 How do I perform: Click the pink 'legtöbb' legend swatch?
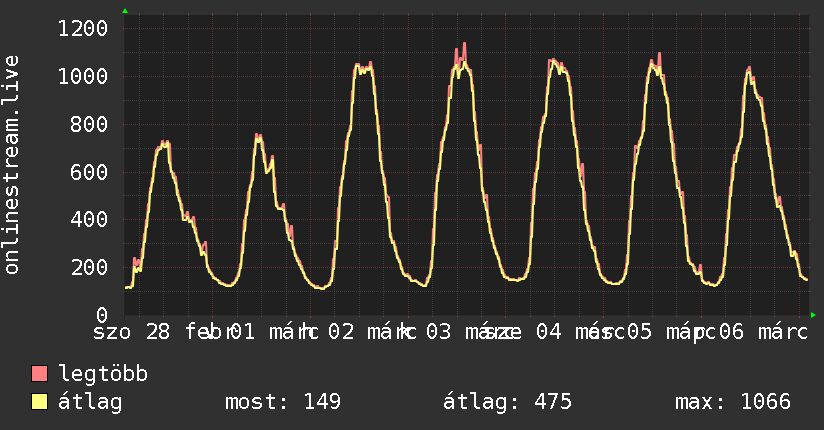tap(39, 373)
